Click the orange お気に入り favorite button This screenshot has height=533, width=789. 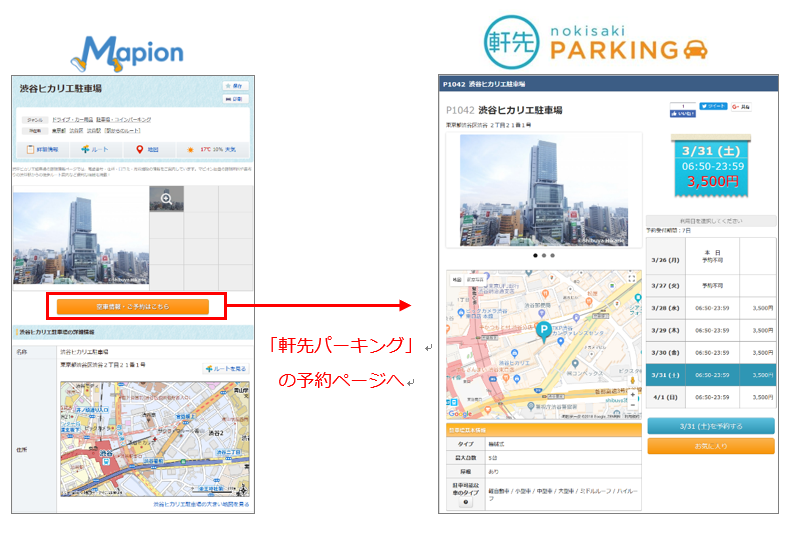710,446
